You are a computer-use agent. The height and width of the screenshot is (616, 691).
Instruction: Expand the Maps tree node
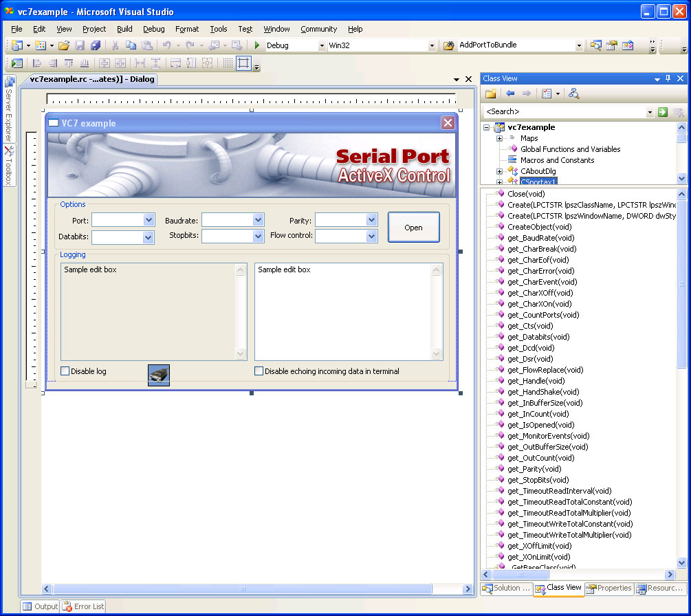499,138
